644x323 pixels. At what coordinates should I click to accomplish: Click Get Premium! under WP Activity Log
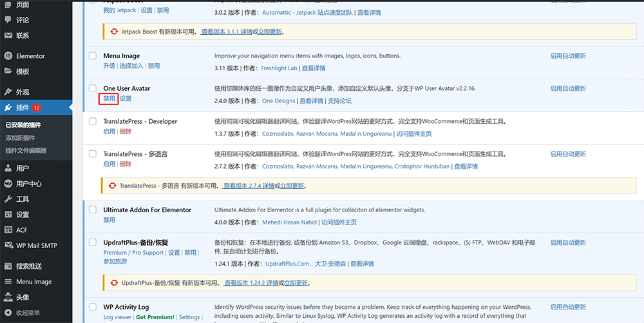(x=155, y=317)
